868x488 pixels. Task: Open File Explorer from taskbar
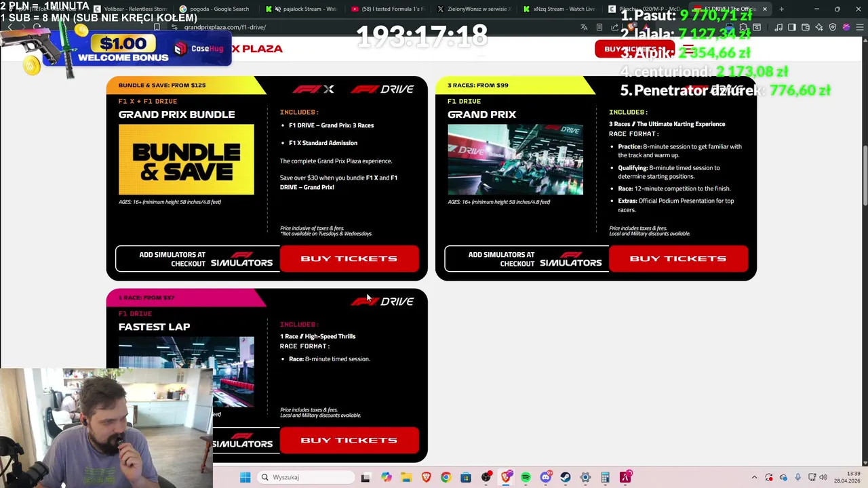tap(406, 477)
